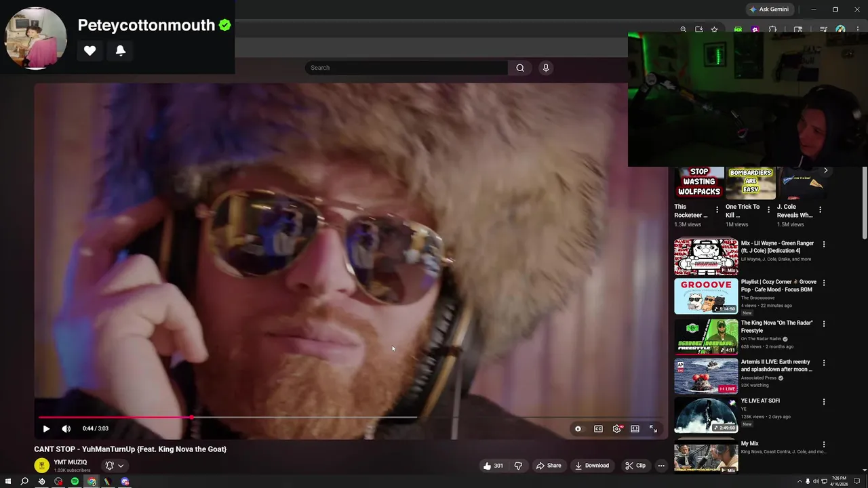
Task: Open the Chrome profile avatar
Action: coord(840,29)
